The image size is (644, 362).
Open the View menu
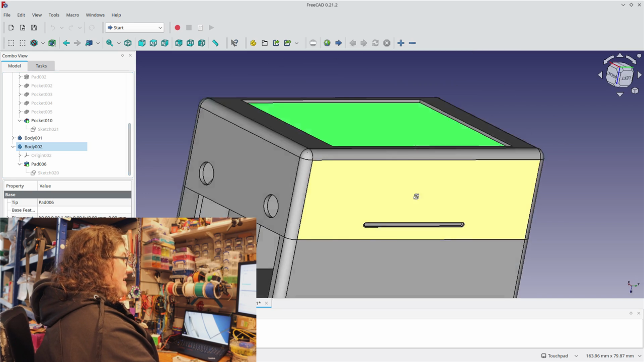[x=37, y=15]
